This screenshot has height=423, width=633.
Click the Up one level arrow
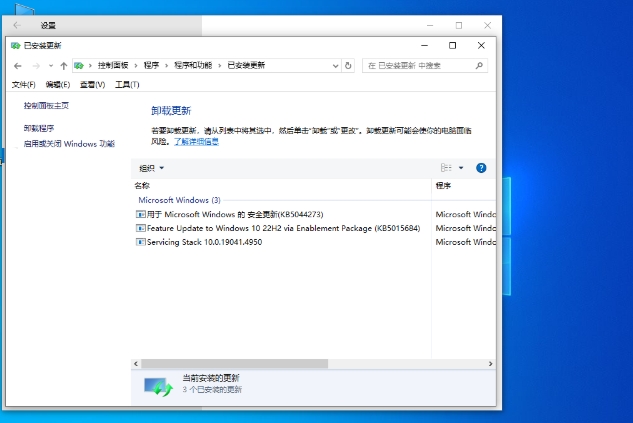click(63, 65)
